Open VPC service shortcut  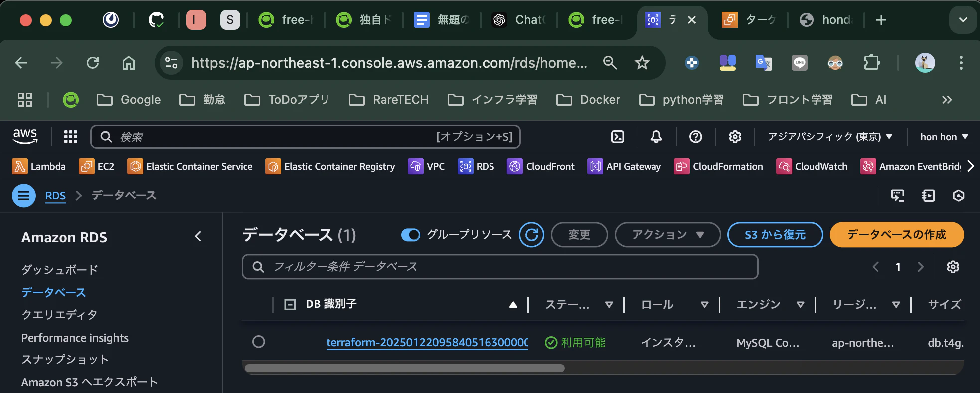[426, 166]
